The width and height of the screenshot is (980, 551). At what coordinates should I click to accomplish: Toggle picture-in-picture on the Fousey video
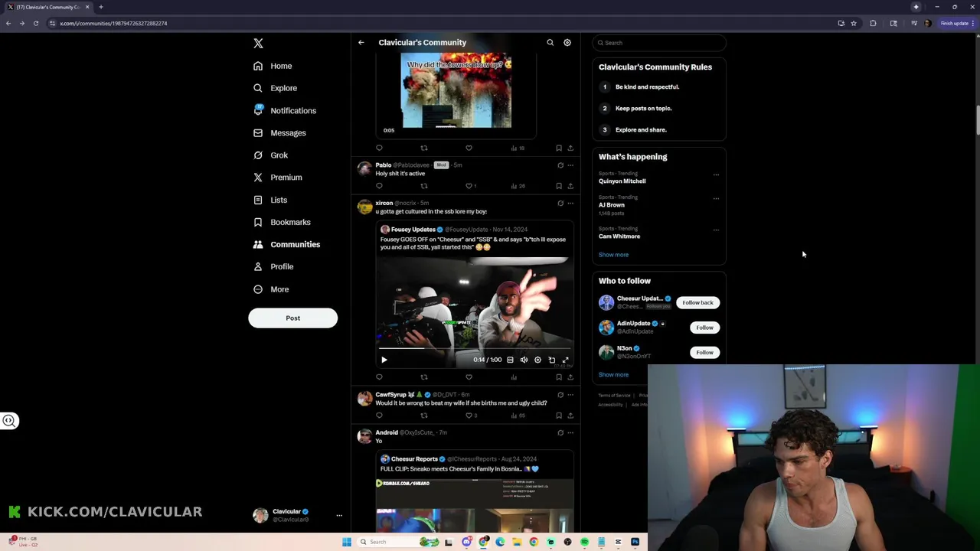coord(552,360)
